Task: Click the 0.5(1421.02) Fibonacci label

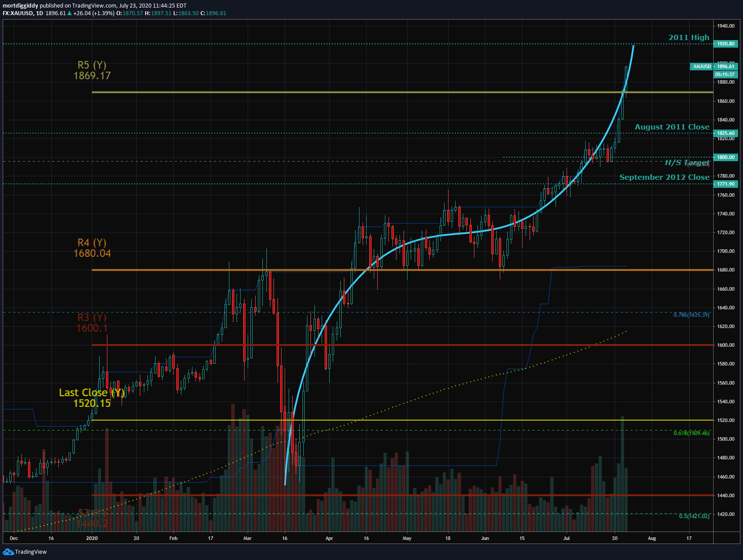Action: pos(694,516)
